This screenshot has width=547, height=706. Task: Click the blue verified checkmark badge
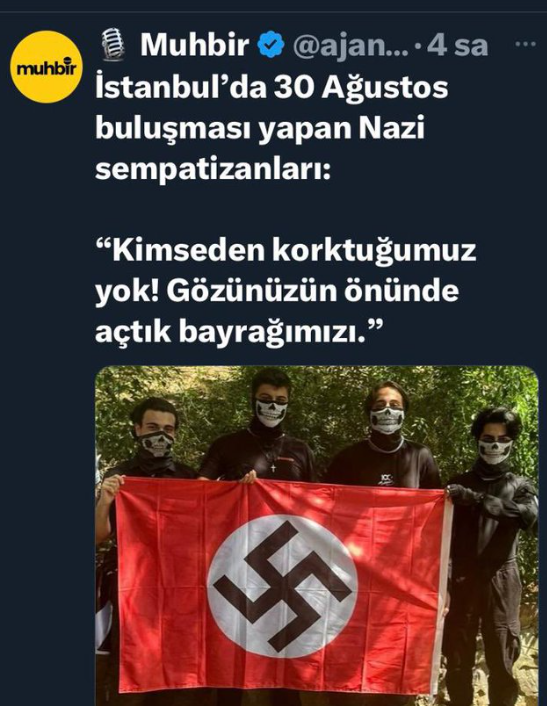(x=271, y=45)
